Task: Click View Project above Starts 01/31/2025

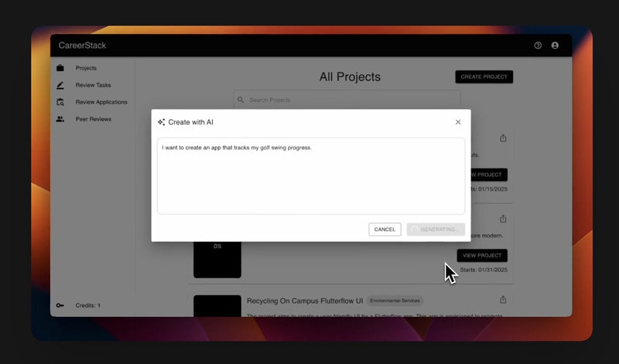Action: coord(481,255)
